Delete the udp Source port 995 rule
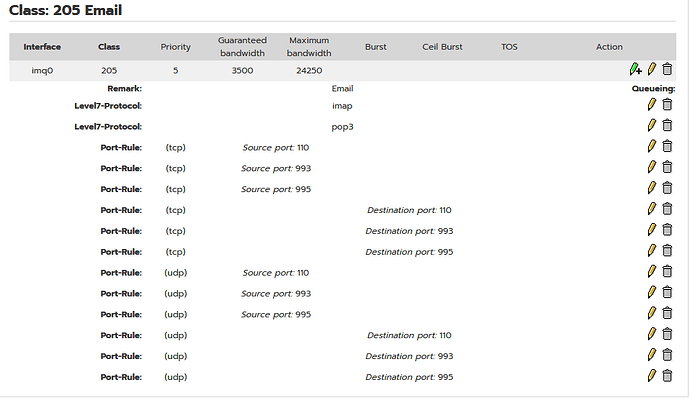Screen dimensions: 690x408 pos(668,313)
